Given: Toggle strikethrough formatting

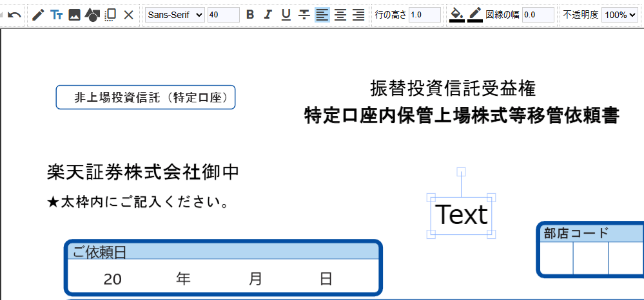Looking at the screenshot, I should click(x=304, y=15).
